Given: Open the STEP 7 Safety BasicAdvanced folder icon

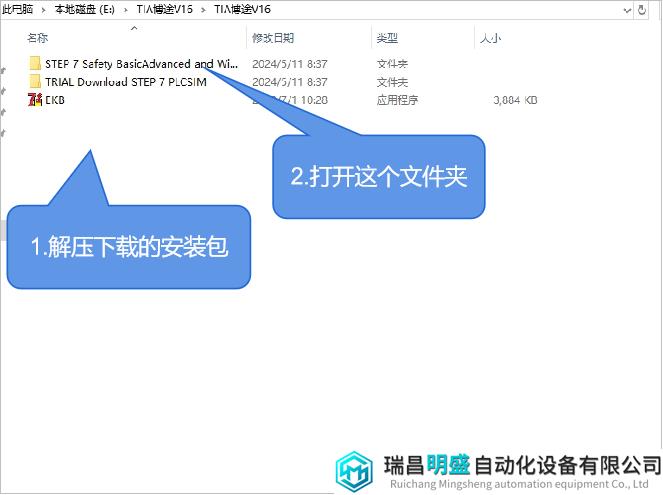Looking at the screenshot, I should click(x=35, y=64).
